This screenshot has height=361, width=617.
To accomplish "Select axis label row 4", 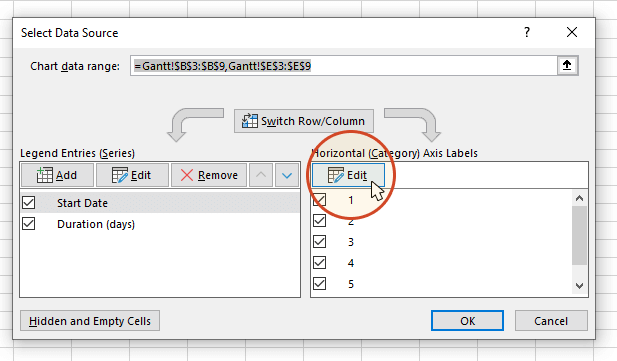I will (x=442, y=262).
